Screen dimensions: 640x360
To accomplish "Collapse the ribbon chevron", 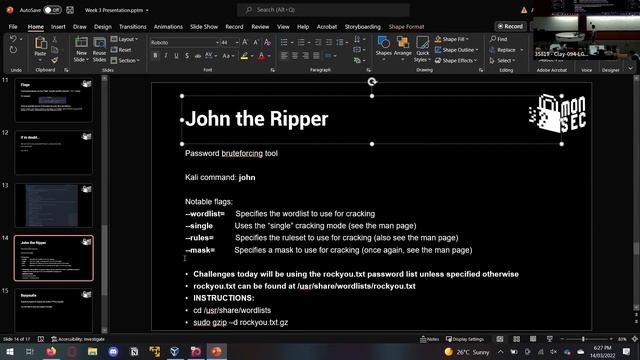I will (x=631, y=69).
